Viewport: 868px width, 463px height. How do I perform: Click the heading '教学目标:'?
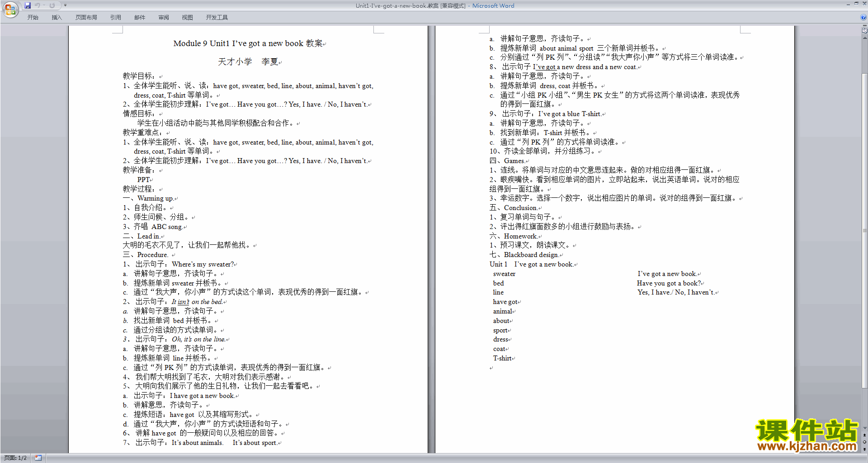139,76
